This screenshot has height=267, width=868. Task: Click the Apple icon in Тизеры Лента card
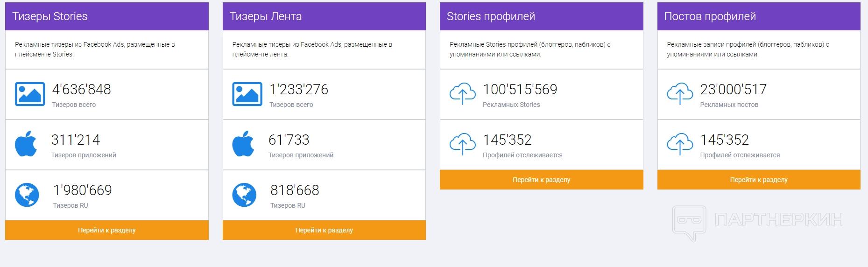click(x=243, y=144)
